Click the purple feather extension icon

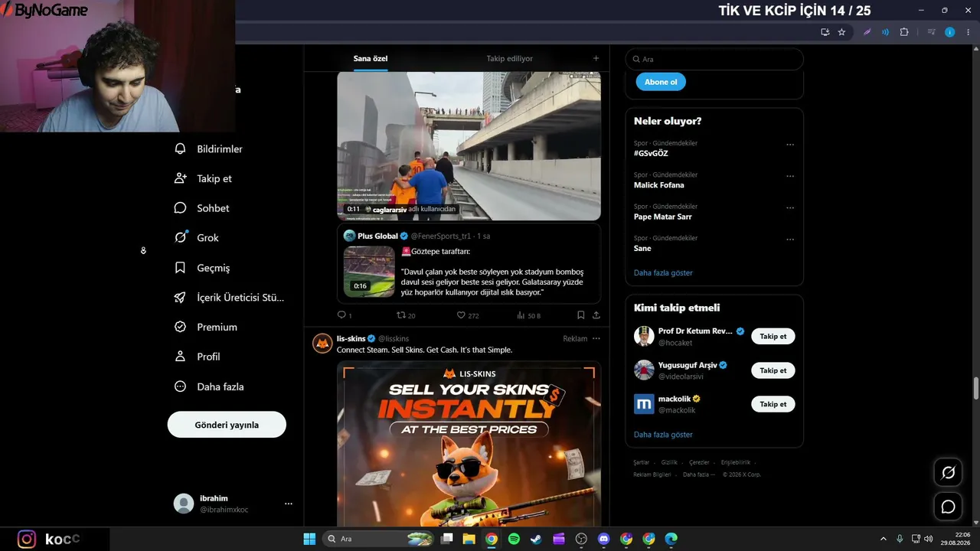(867, 32)
